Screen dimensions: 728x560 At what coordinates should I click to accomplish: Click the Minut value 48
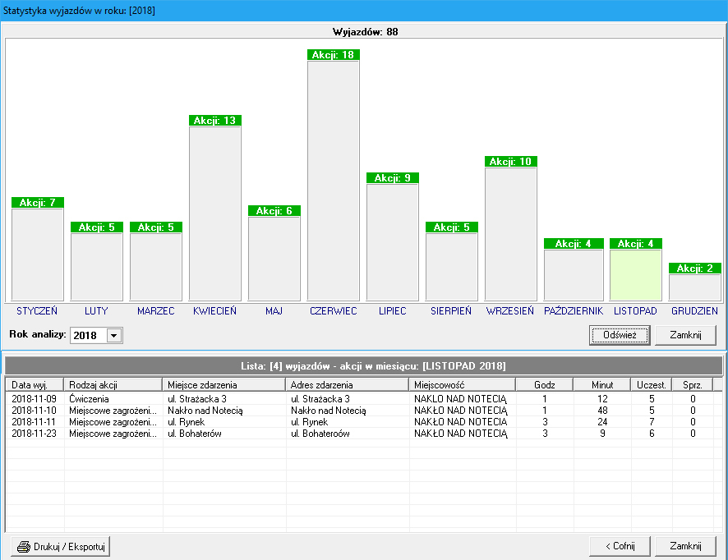click(602, 410)
